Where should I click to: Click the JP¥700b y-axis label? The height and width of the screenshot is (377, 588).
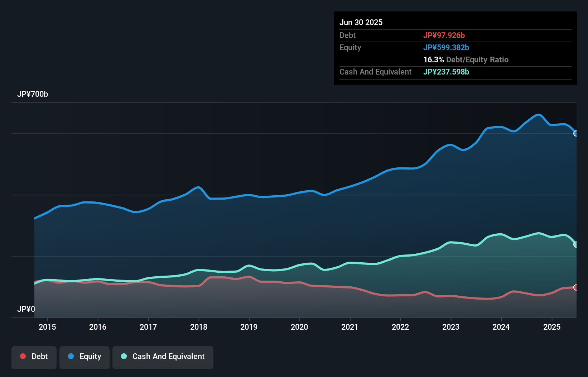pyautogui.click(x=33, y=94)
